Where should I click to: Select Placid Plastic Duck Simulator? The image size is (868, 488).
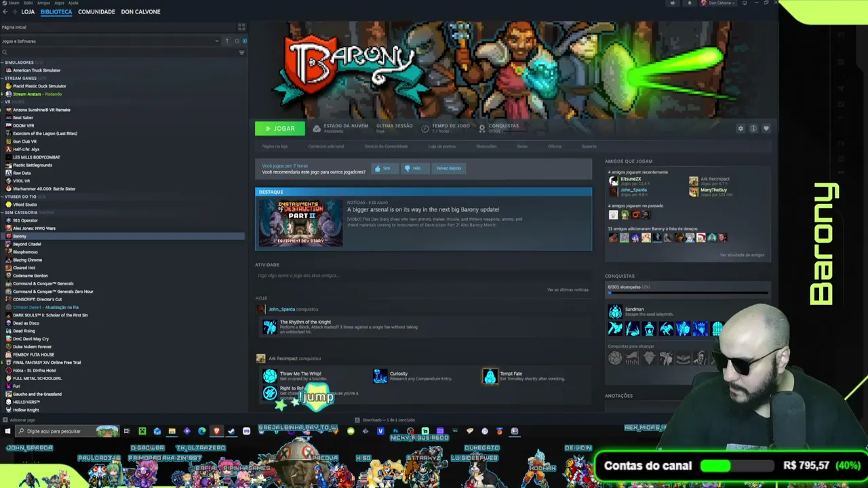point(39,86)
